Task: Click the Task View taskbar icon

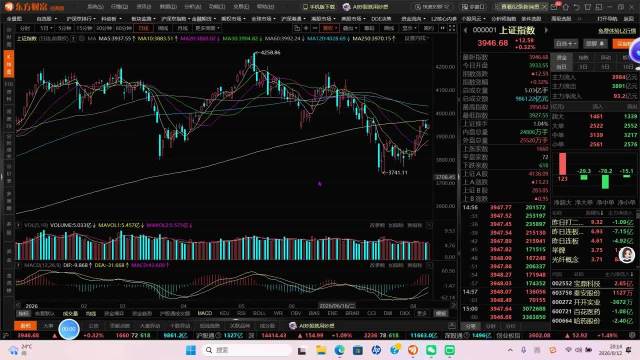Action: 302,350
